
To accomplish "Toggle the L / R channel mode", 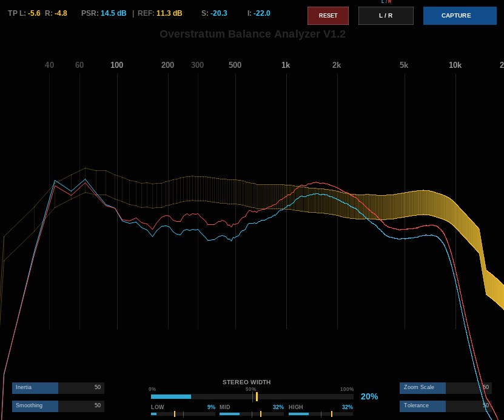I will point(386,15).
